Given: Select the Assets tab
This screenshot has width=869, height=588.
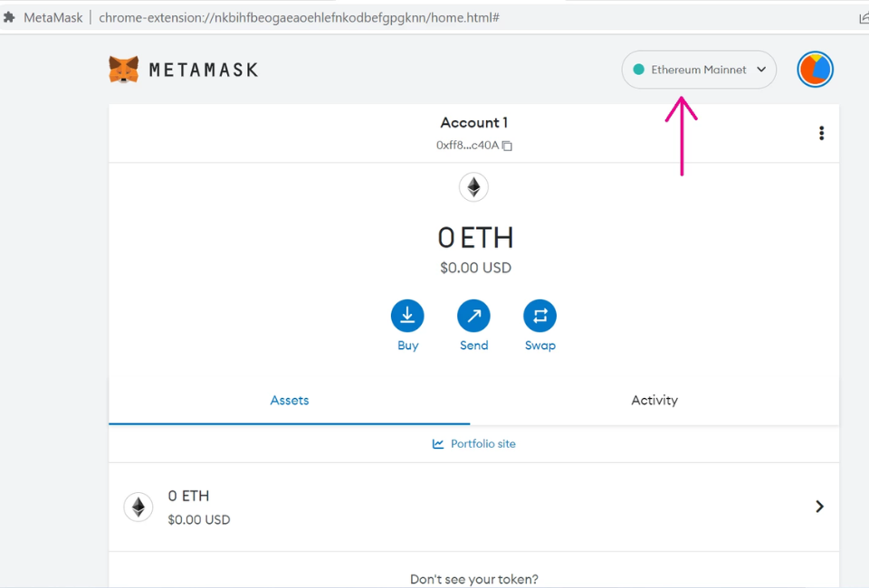Looking at the screenshot, I should coord(289,400).
